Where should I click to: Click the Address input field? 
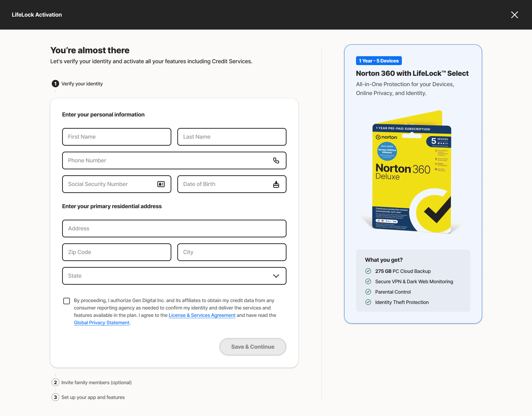tap(174, 229)
